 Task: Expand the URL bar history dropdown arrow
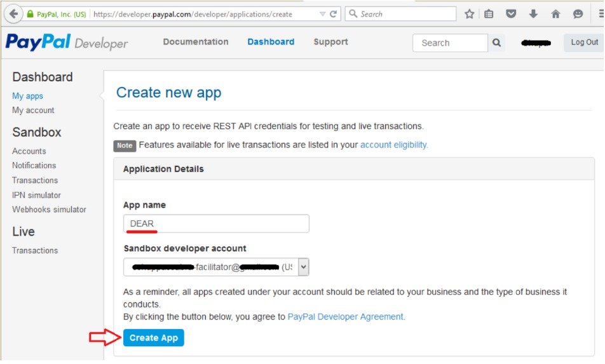pos(323,14)
